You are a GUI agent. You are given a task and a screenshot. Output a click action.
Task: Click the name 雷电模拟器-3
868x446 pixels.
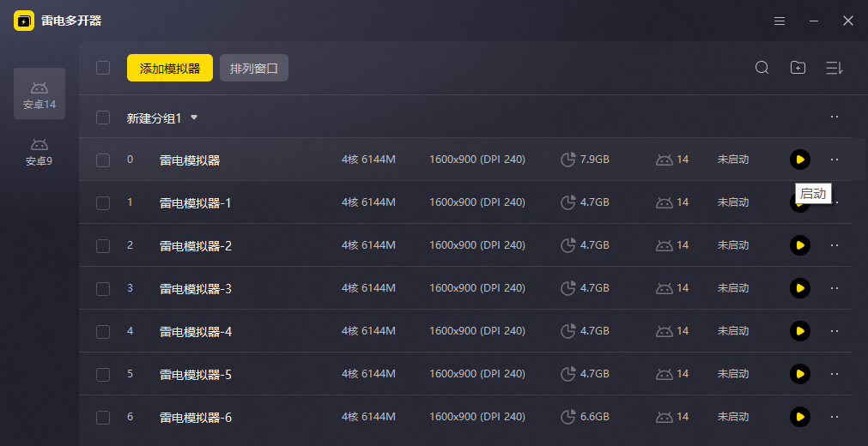click(x=196, y=289)
